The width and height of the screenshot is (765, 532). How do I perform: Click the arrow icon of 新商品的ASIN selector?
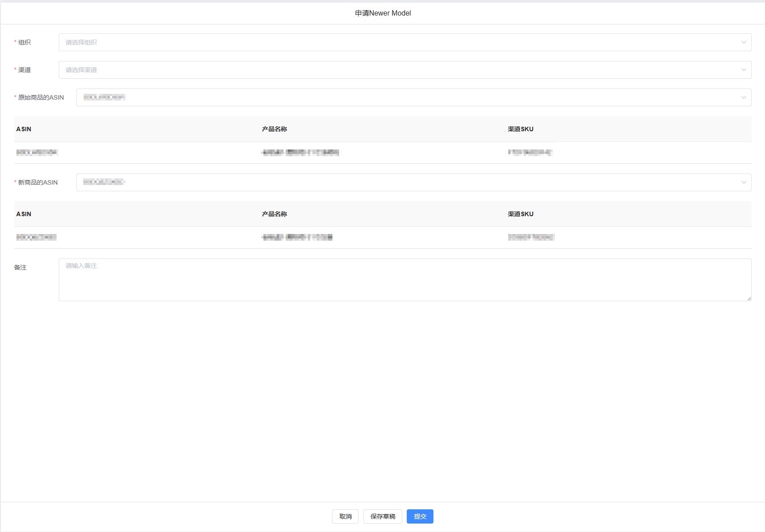click(x=743, y=182)
